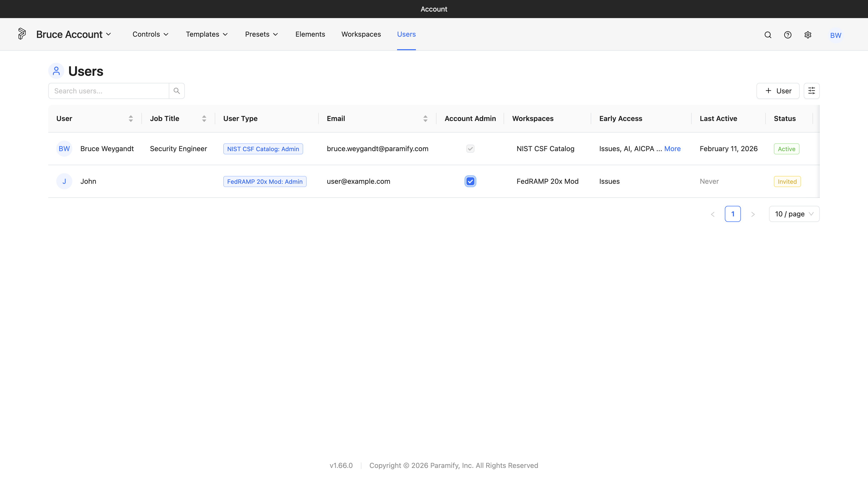Click the name Bruce Weygandt
Image resolution: width=868 pixels, height=483 pixels.
(x=107, y=149)
